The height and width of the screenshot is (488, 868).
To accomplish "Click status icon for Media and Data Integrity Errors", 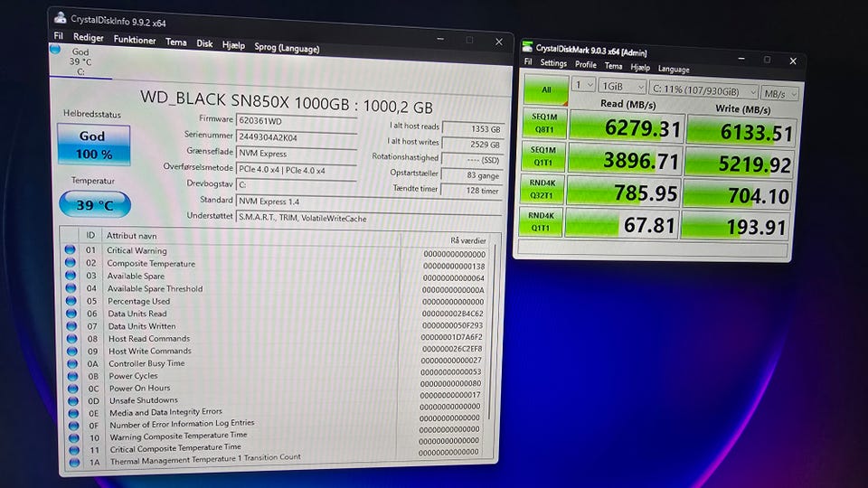I will click(x=73, y=413).
